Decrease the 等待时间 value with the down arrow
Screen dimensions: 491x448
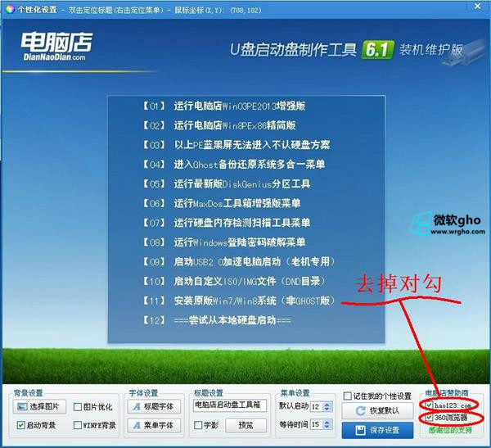pyautogui.click(x=327, y=427)
